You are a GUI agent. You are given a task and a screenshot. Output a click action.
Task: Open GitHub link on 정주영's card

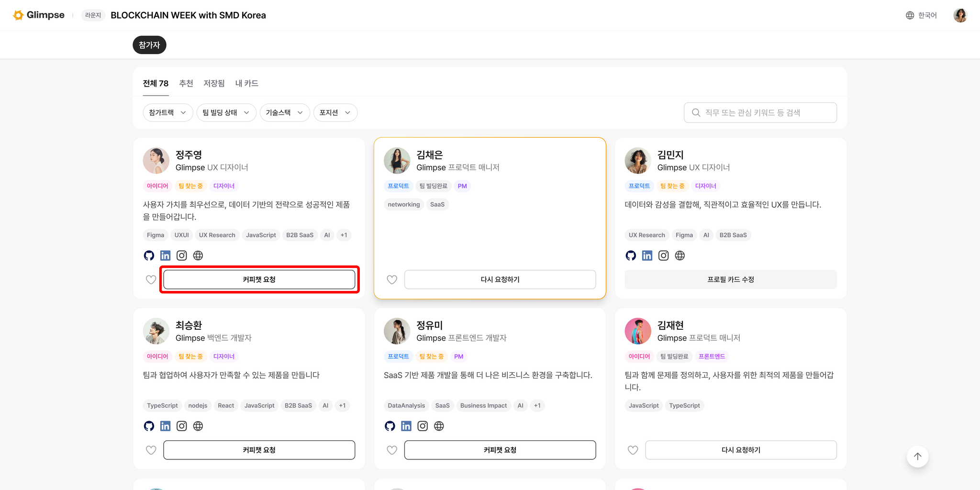(x=149, y=256)
